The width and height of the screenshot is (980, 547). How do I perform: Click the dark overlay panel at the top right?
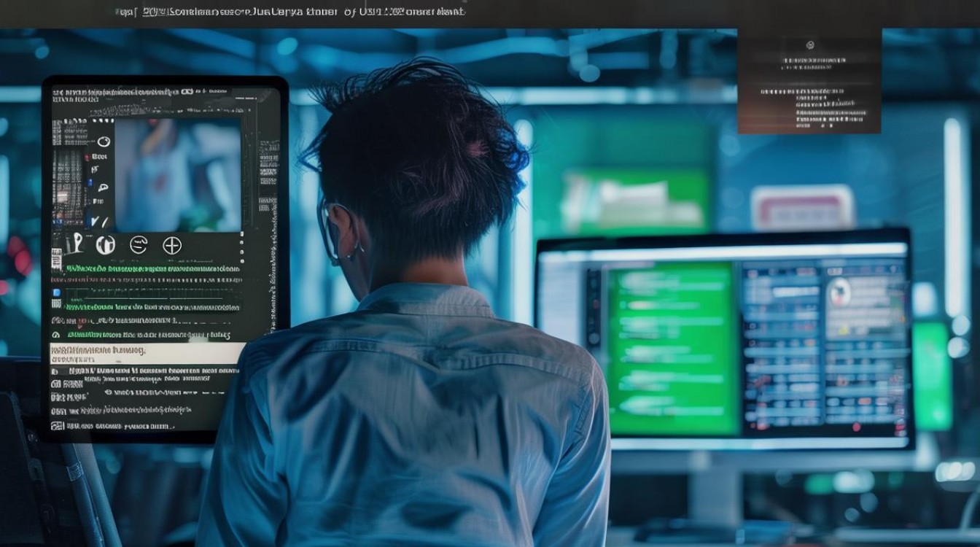809,81
